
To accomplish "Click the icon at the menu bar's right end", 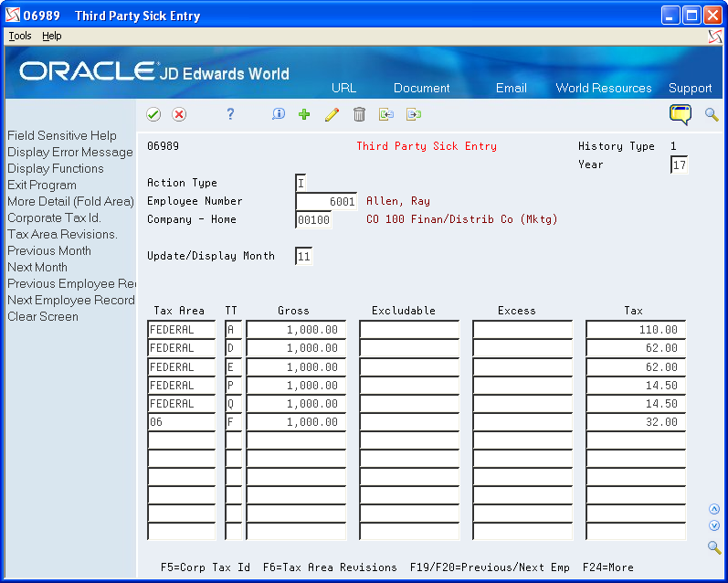I will point(715,37).
